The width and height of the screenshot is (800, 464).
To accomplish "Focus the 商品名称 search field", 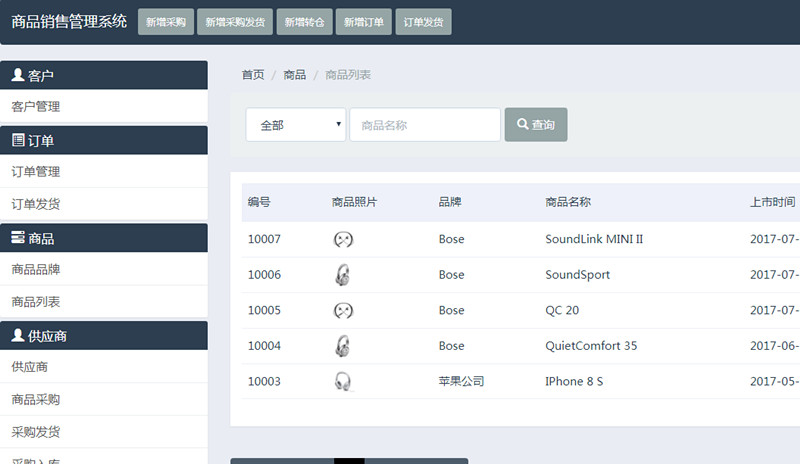I will [425, 125].
